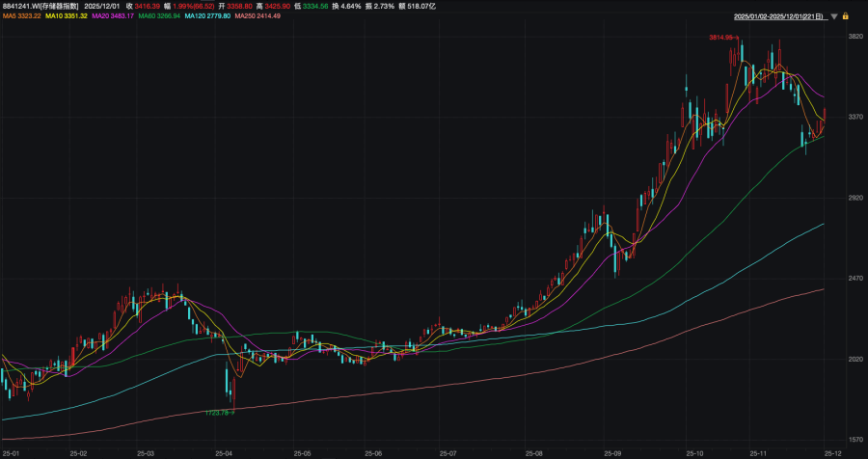Image resolution: width=868 pixels, height=459 pixels.
Task: Click the 2025/01/02-2025/12/01 date range link
Action: 780,16
